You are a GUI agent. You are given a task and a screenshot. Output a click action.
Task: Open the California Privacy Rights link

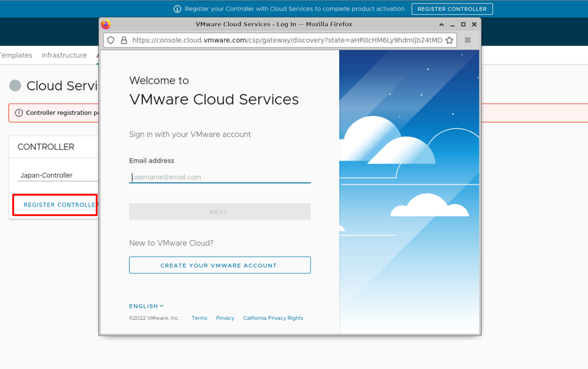coord(273,318)
